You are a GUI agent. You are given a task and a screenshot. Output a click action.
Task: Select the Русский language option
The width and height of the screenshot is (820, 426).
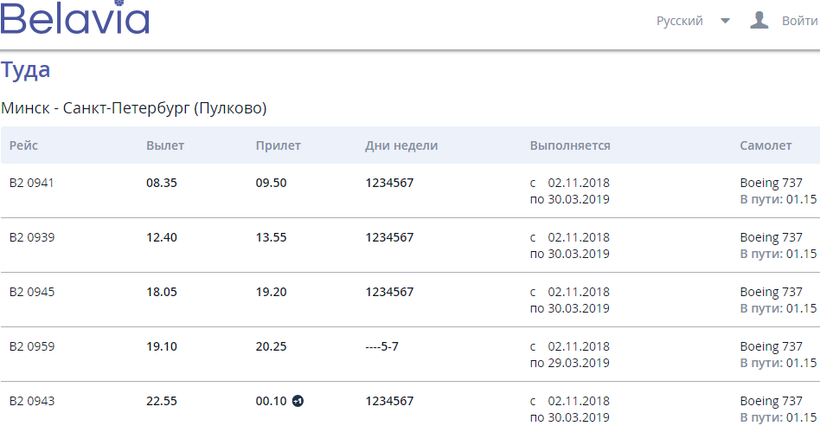pyautogui.click(x=679, y=21)
